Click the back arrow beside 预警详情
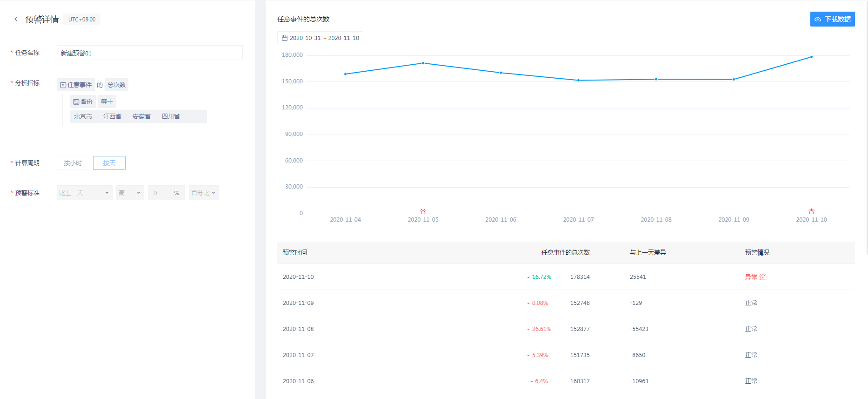Image resolution: width=868 pixels, height=399 pixels. [x=16, y=19]
